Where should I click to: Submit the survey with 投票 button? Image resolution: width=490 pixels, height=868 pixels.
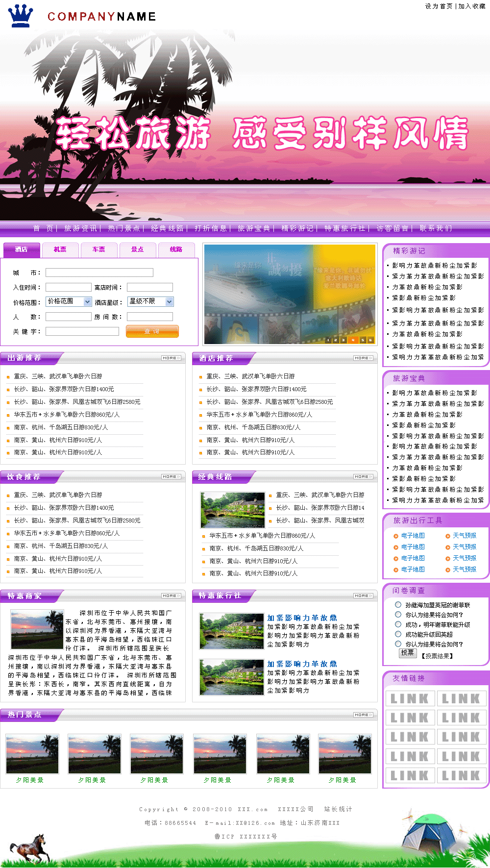407,653
